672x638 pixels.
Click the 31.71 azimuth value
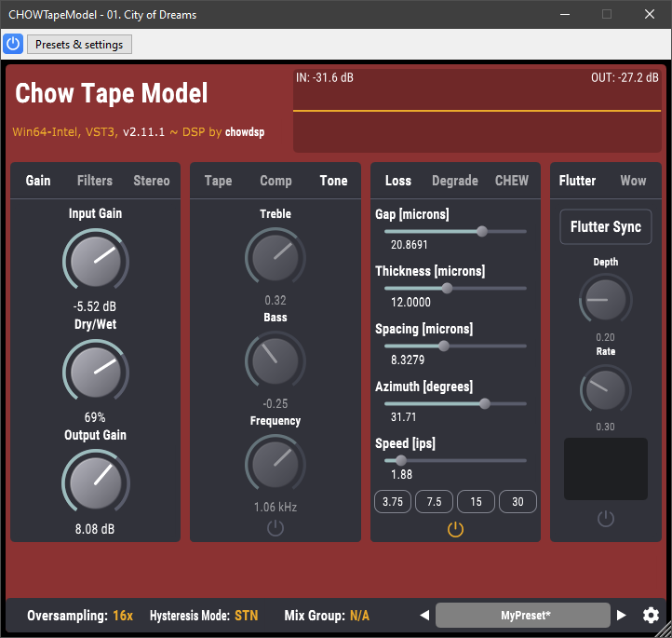pyautogui.click(x=403, y=416)
